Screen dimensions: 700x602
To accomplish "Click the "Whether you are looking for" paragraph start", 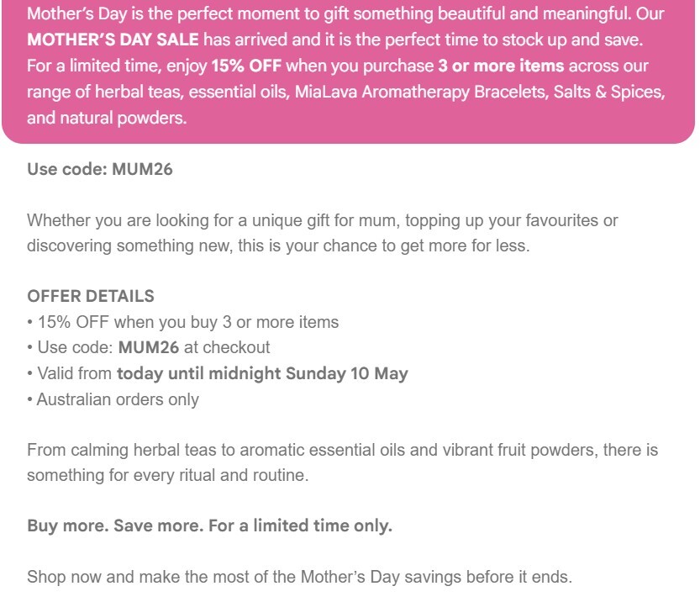I will tap(126, 221).
